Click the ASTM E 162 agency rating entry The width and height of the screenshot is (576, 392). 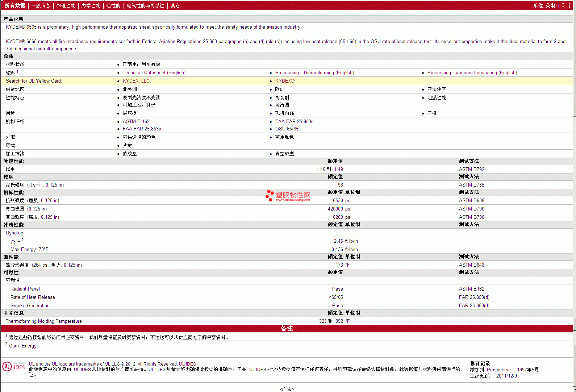[x=136, y=121]
